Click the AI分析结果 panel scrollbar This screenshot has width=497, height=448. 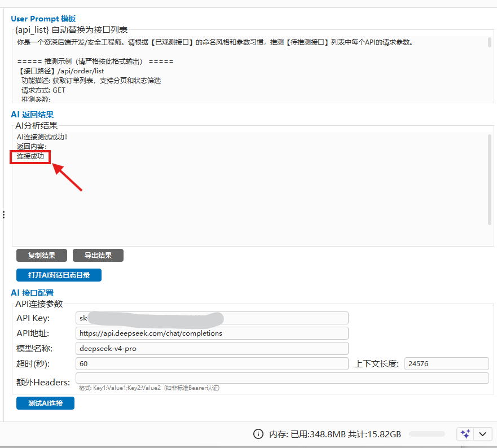tap(490, 179)
